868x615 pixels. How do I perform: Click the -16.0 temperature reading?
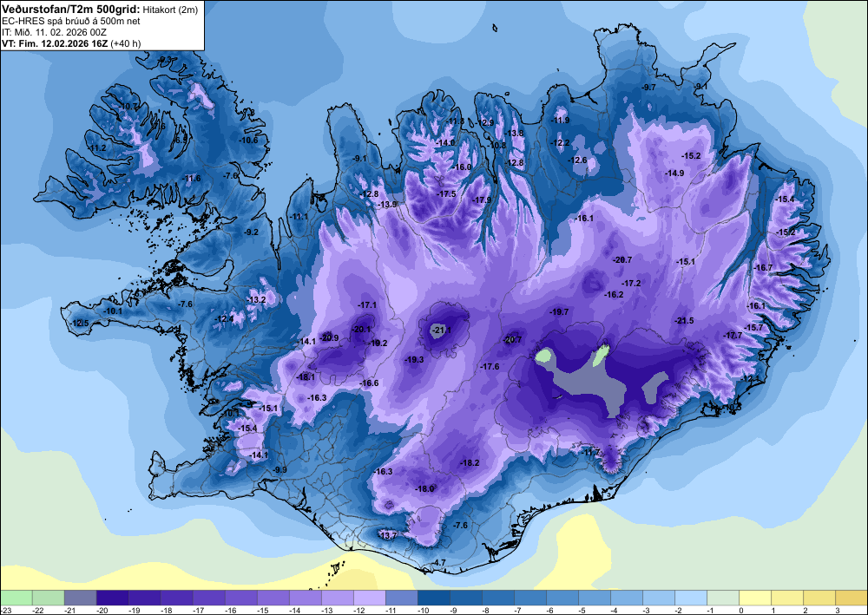tap(462, 167)
